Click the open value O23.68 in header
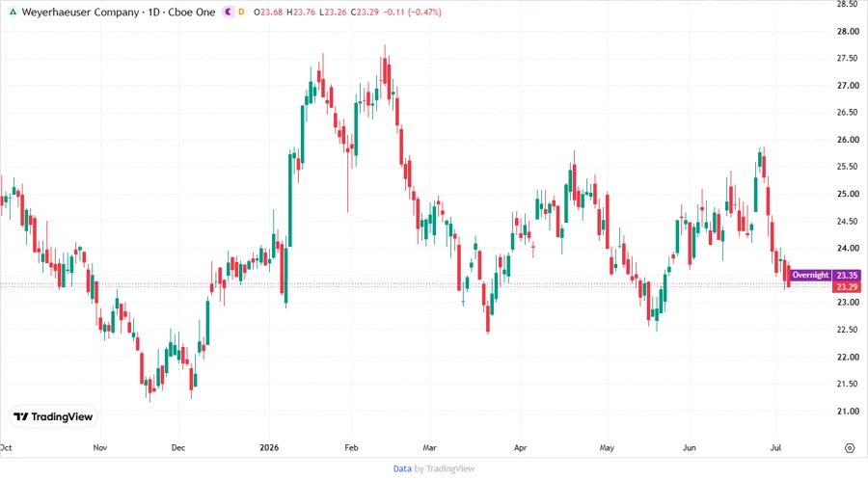Viewport: 868px width, 480px height. pyautogui.click(x=268, y=13)
